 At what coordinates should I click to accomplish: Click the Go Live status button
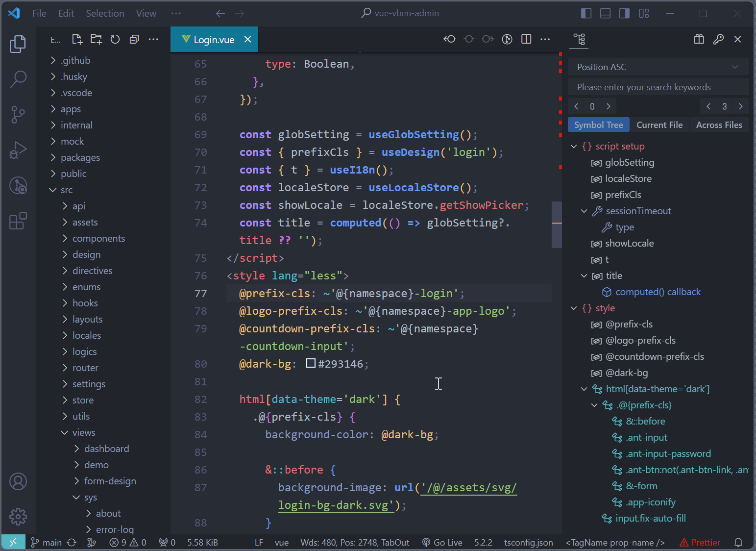(442, 542)
